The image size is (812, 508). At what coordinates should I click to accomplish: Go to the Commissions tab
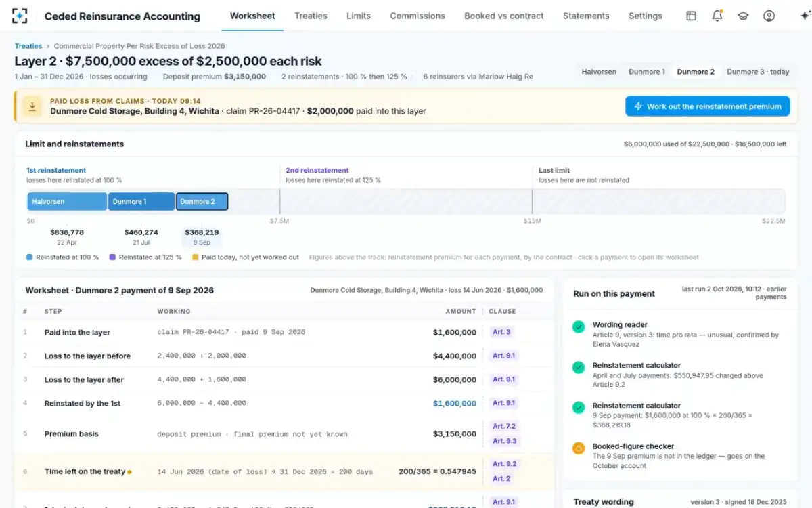pyautogui.click(x=418, y=16)
